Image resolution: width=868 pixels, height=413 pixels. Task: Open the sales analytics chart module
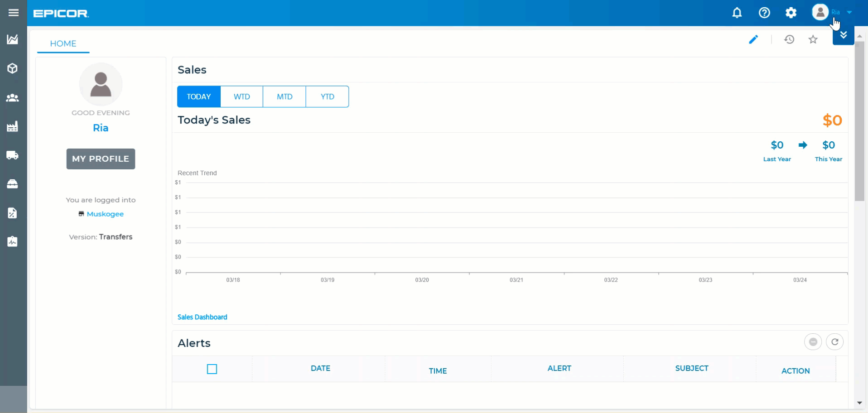click(13, 39)
